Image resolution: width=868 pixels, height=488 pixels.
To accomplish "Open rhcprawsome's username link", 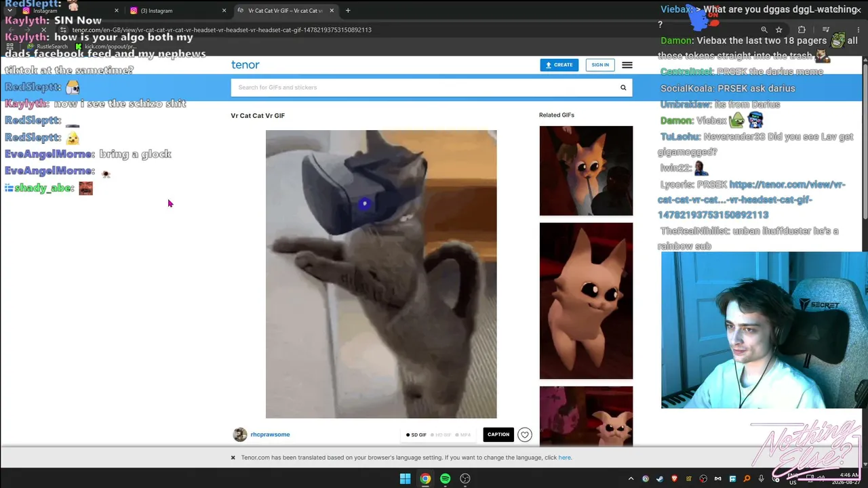I will click(x=270, y=434).
